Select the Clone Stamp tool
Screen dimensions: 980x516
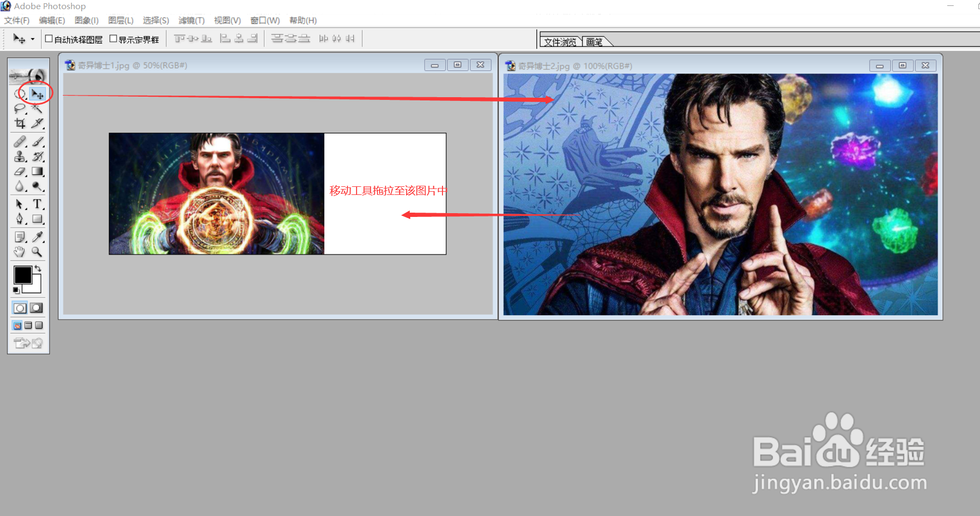click(20, 157)
